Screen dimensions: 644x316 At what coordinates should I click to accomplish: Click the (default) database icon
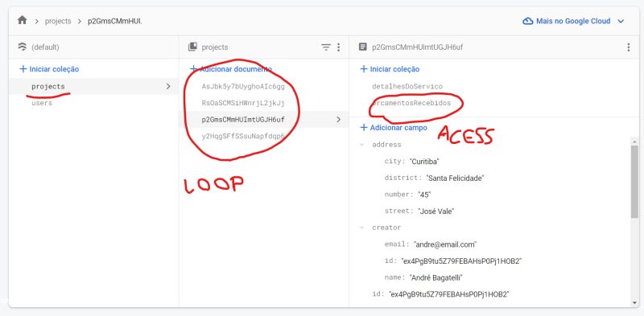[23, 47]
